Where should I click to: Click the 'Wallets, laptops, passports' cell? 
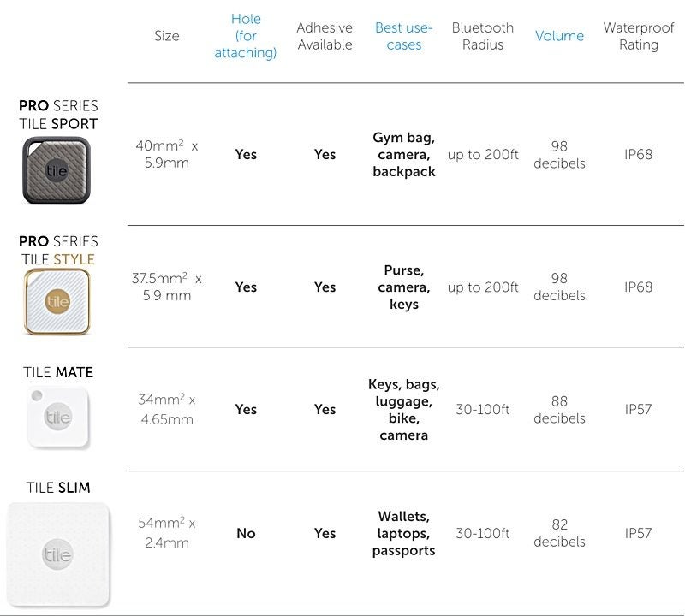click(403, 533)
